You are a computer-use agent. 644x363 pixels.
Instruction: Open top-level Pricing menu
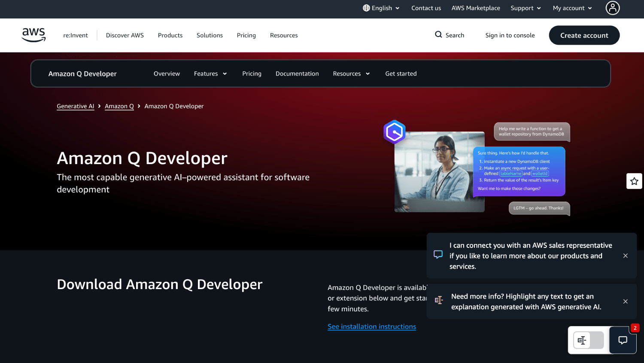click(246, 35)
